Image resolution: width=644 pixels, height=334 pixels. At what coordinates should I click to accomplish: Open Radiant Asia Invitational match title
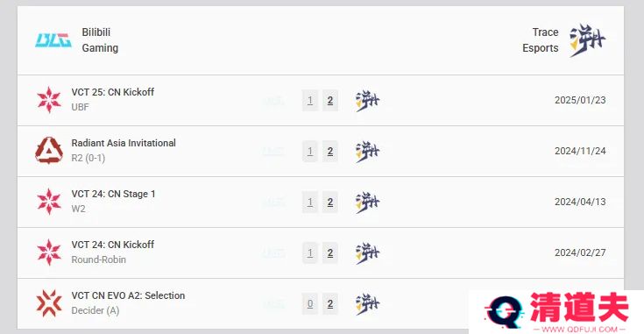124,143
